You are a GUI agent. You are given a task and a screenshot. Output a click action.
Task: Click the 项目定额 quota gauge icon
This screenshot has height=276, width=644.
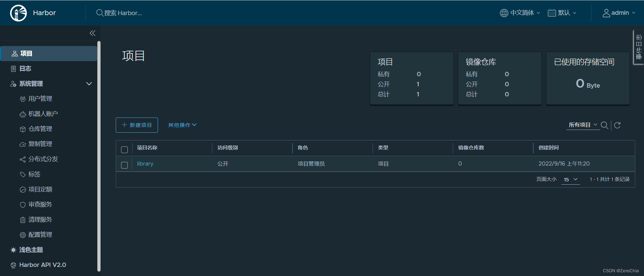click(23, 190)
